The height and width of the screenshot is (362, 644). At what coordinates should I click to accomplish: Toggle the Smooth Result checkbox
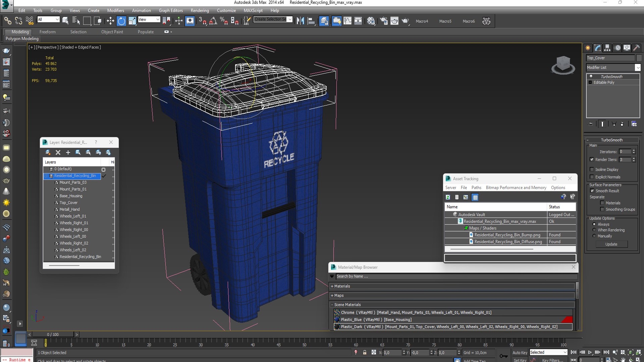click(592, 191)
